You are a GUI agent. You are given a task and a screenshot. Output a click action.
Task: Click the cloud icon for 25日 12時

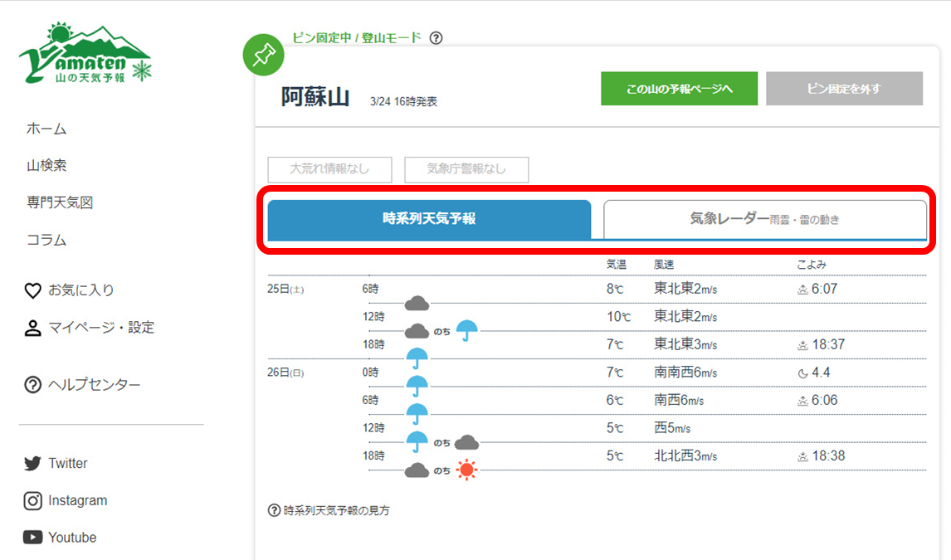(x=417, y=331)
